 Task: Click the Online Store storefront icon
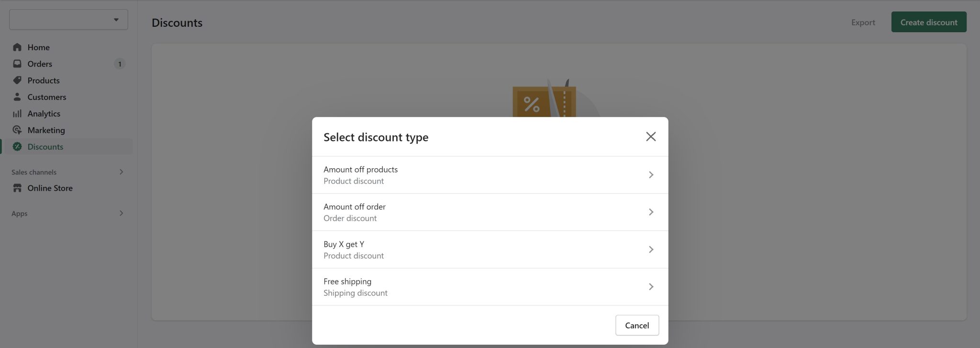pos(17,188)
